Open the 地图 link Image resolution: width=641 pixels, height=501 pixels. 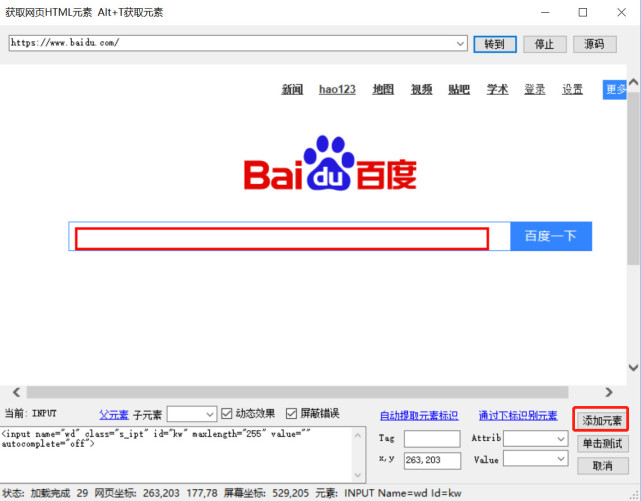point(383,89)
